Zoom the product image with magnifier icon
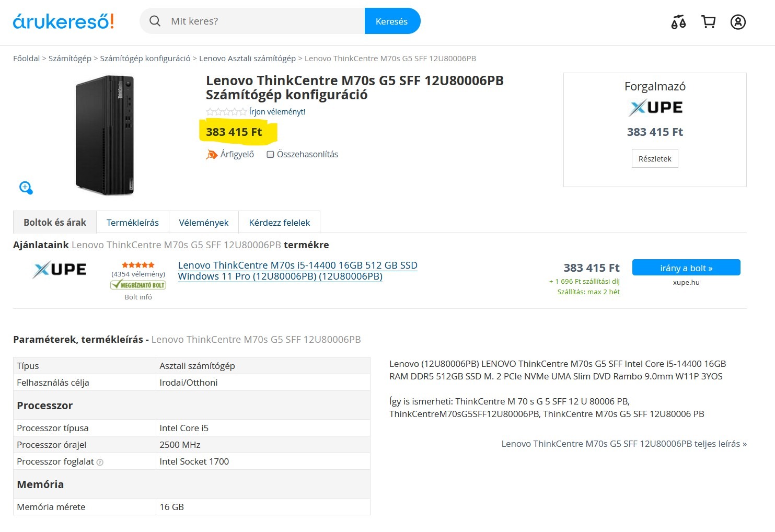The width and height of the screenshot is (775, 532). point(26,187)
